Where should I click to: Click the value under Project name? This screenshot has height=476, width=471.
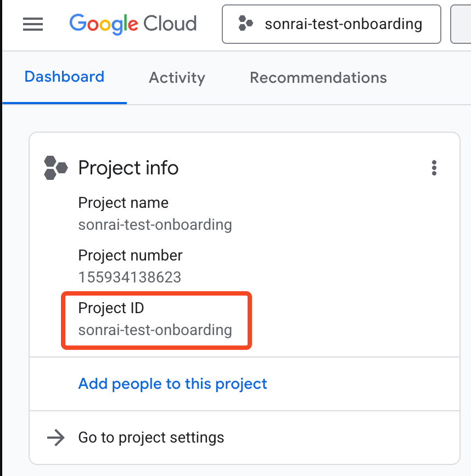tap(155, 225)
